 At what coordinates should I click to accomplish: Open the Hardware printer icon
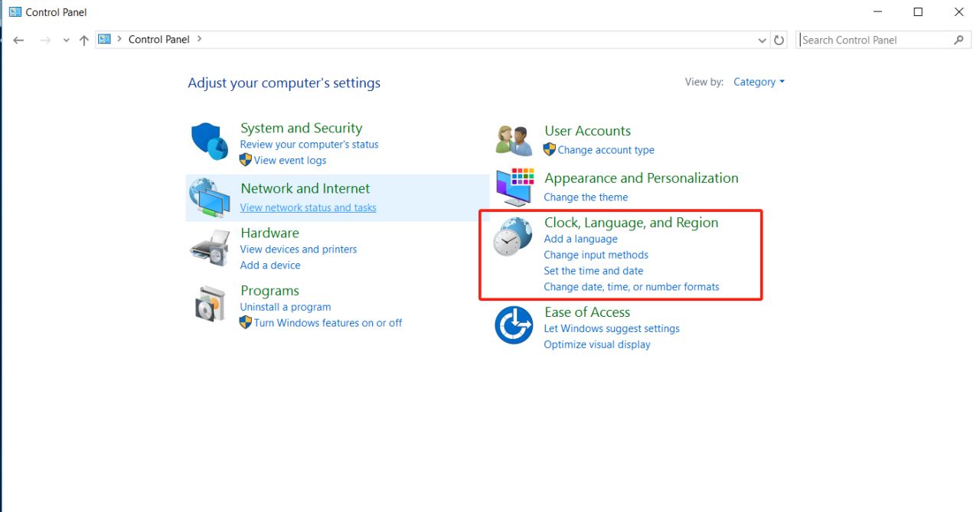[210, 247]
